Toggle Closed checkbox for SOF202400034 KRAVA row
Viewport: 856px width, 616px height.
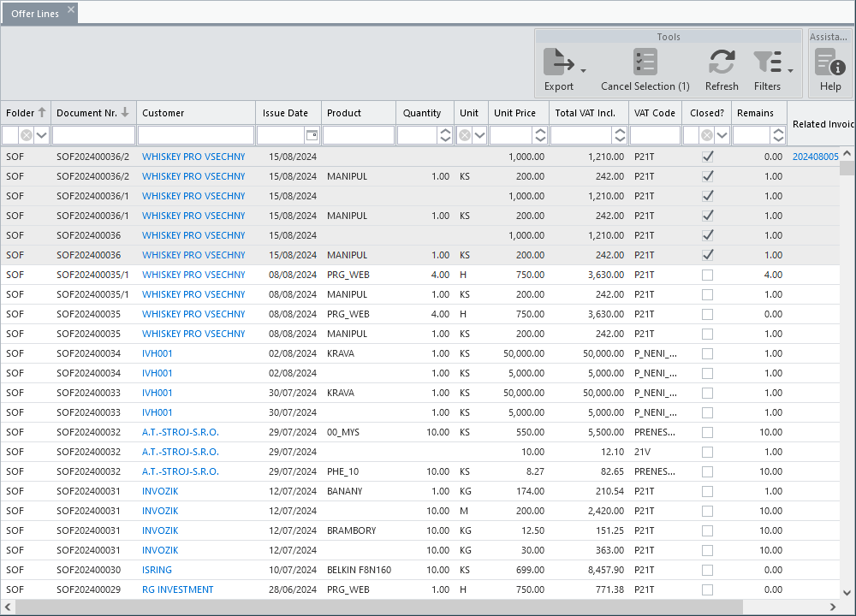(708, 353)
